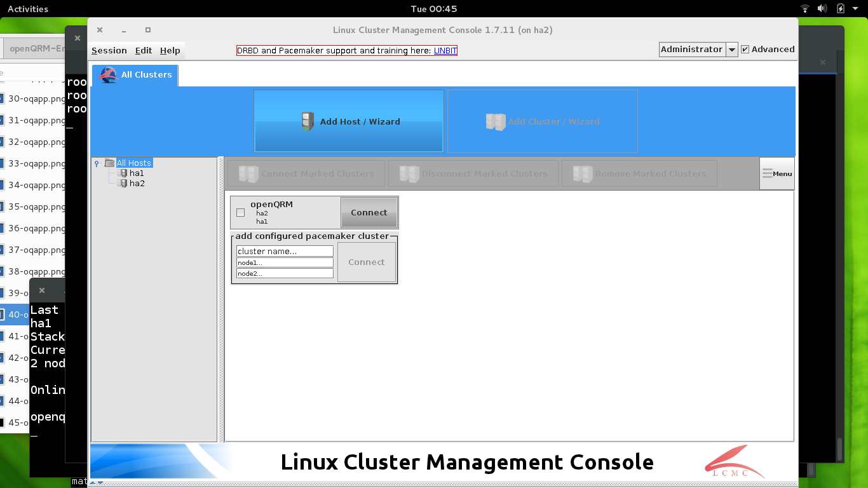This screenshot has width=868, height=488.
Task: Collapse the All Hosts tree node
Action: pos(97,163)
